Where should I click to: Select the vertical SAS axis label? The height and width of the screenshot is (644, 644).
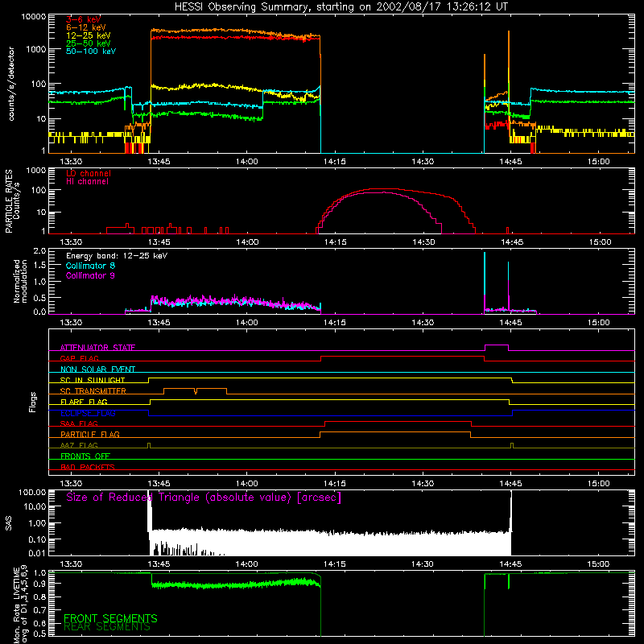coord(9,524)
